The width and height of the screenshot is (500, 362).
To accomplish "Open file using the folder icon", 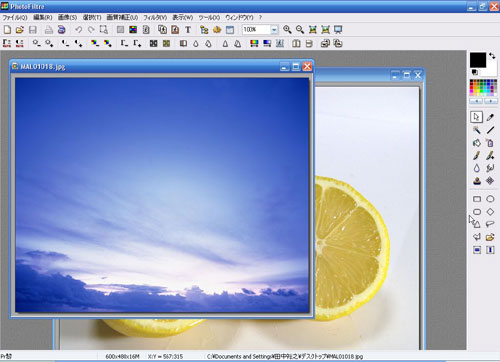I will tap(20, 30).
